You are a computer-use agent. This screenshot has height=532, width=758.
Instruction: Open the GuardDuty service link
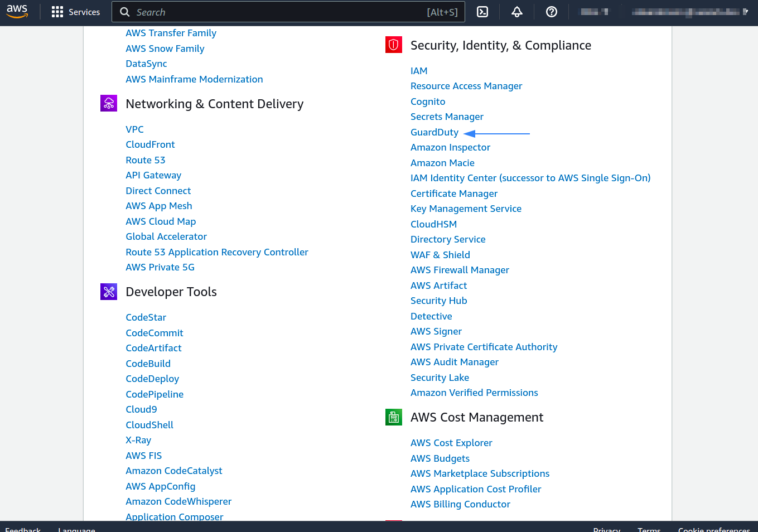(434, 132)
